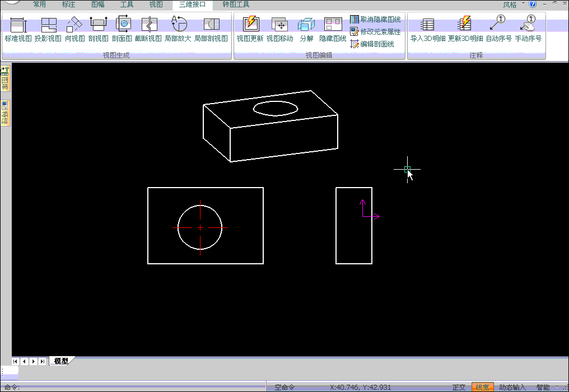Open the 三维接口 ribbon tab
Image resolution: width=569 pixels, height=392 pixels.
(x=192, y=4)
